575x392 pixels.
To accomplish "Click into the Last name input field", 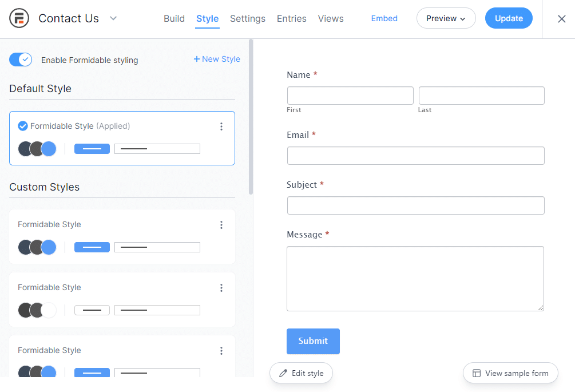I will click(482, 96).
